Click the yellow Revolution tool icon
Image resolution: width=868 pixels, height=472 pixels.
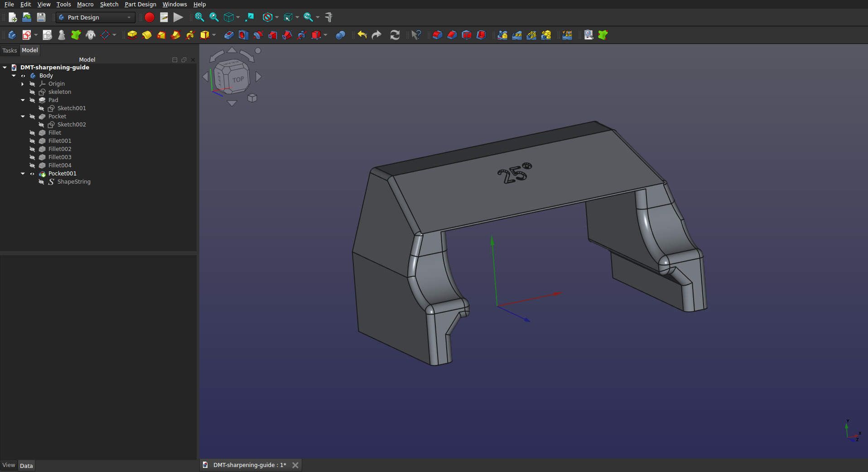(x=147, y=35)
